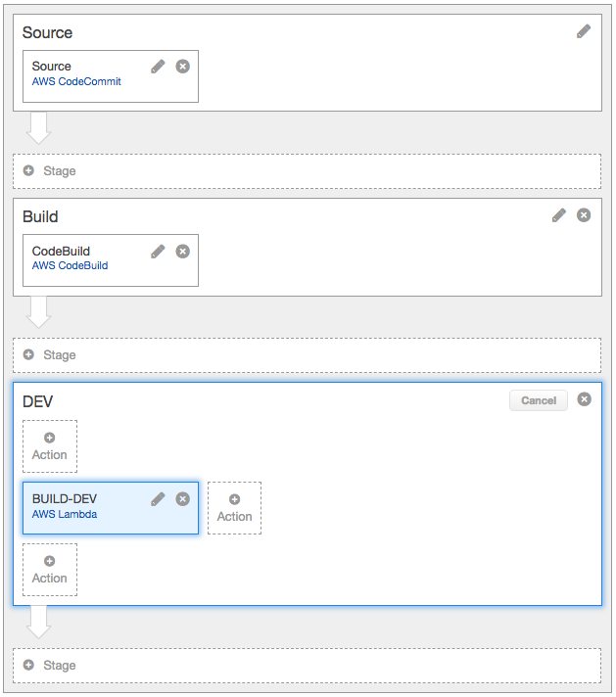The height and width of the screenshot is (697, 616).
Task: Open the AWS CodeCommit link
Action: pyautogui.click(x=76, y=81)
